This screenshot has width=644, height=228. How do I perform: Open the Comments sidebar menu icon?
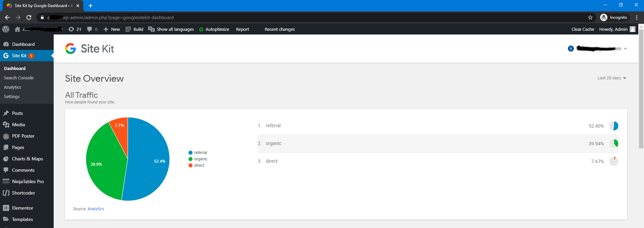(6, 170)
